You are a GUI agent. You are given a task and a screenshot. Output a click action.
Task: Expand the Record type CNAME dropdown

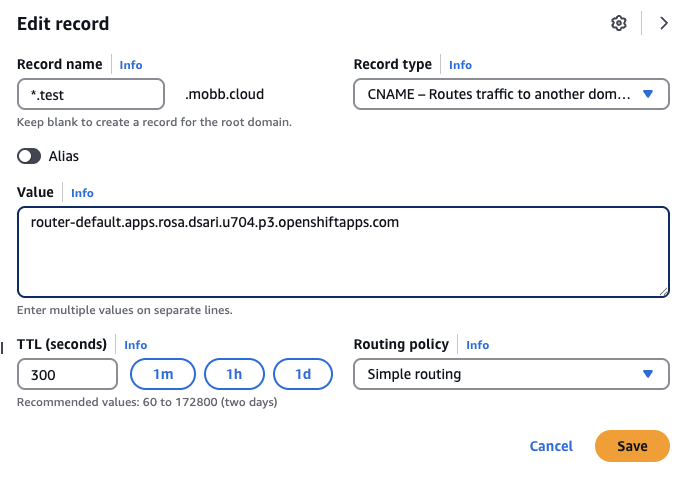tap(511, 94)
